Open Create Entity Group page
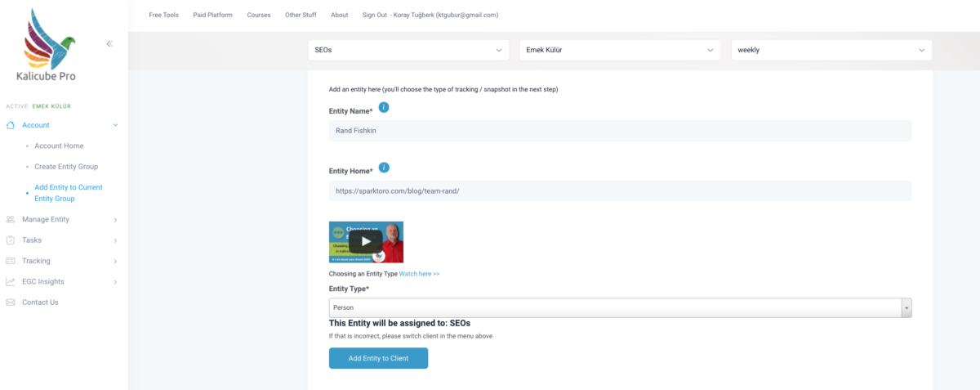 click(66, 167)
